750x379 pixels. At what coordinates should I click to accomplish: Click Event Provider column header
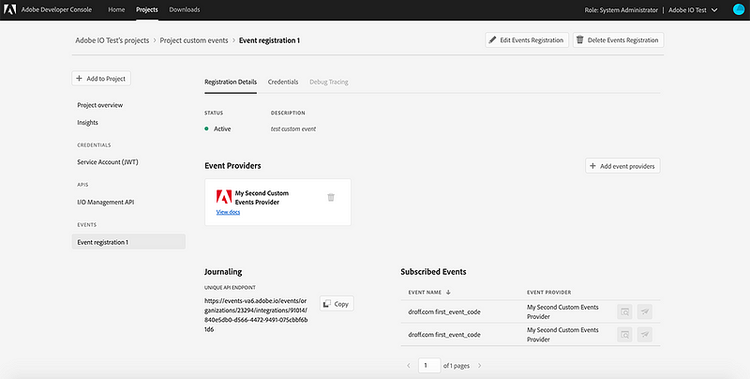[x=549, y=292]
